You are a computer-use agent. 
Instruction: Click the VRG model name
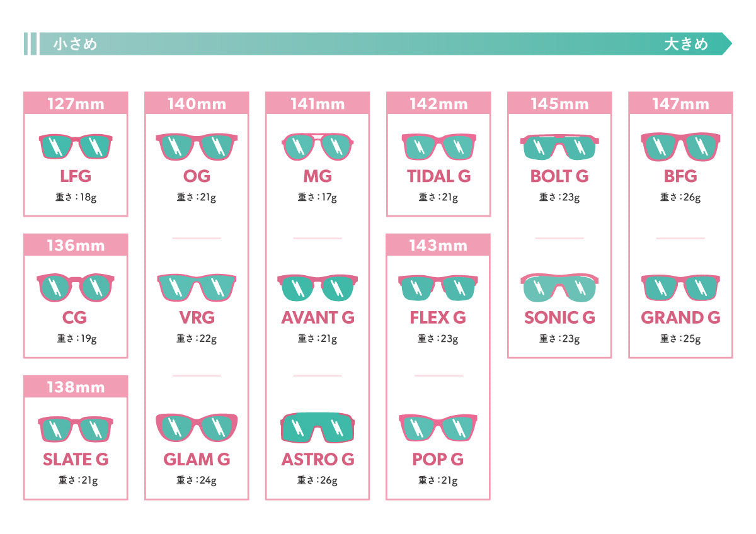[197, 318]
